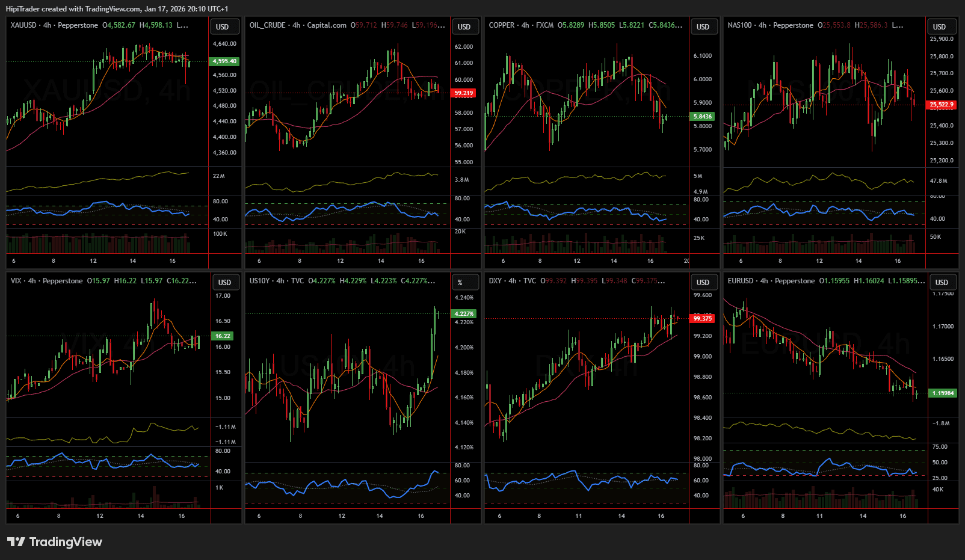Select the COPPER symbol title
Screen dimensions: 965x560
(502, 25)
